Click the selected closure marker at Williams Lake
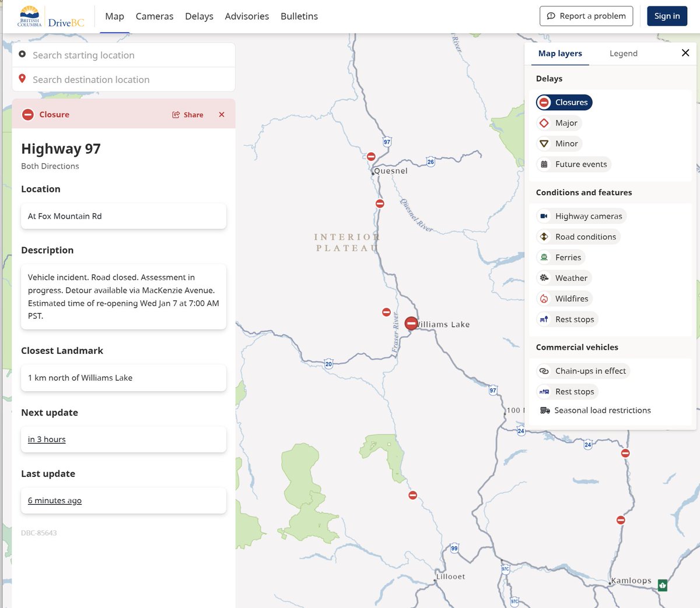Viewport: 700px width, 608px height. (411, 323)
